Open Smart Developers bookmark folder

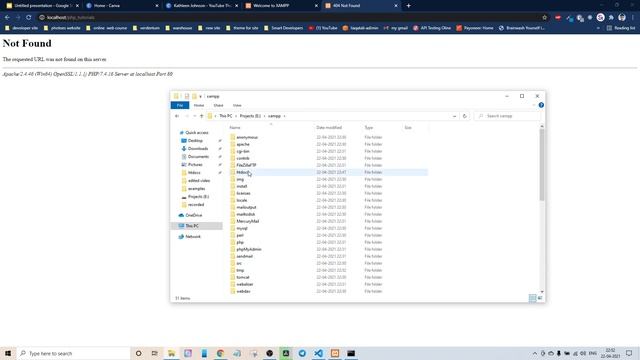pyautogui.click(x=283, y=28)
